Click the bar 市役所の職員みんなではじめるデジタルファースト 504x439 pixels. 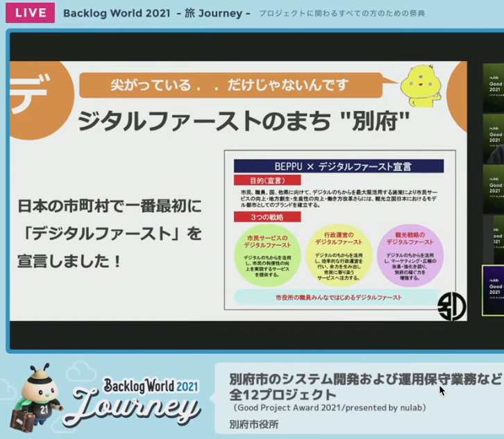tap(338, 298)
